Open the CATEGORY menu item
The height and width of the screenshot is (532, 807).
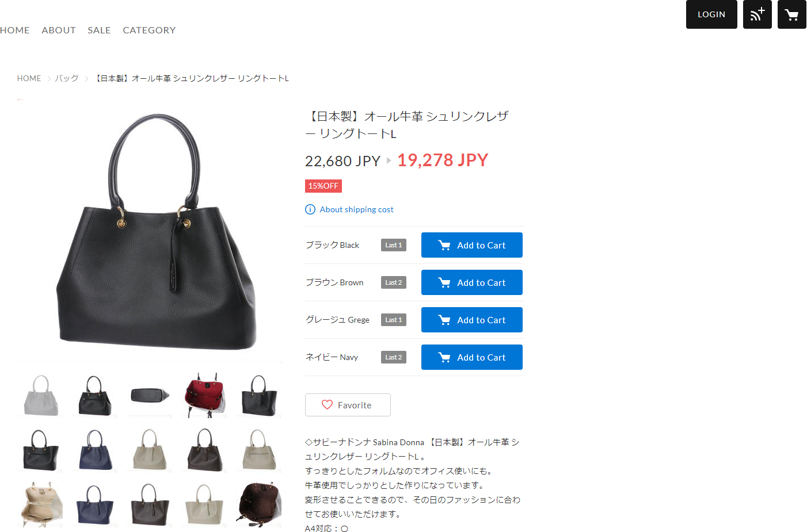(x=149, y=30)
